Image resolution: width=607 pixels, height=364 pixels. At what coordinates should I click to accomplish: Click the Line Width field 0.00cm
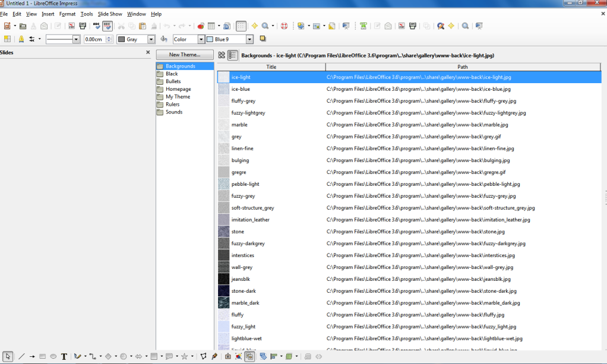[94, 39]
